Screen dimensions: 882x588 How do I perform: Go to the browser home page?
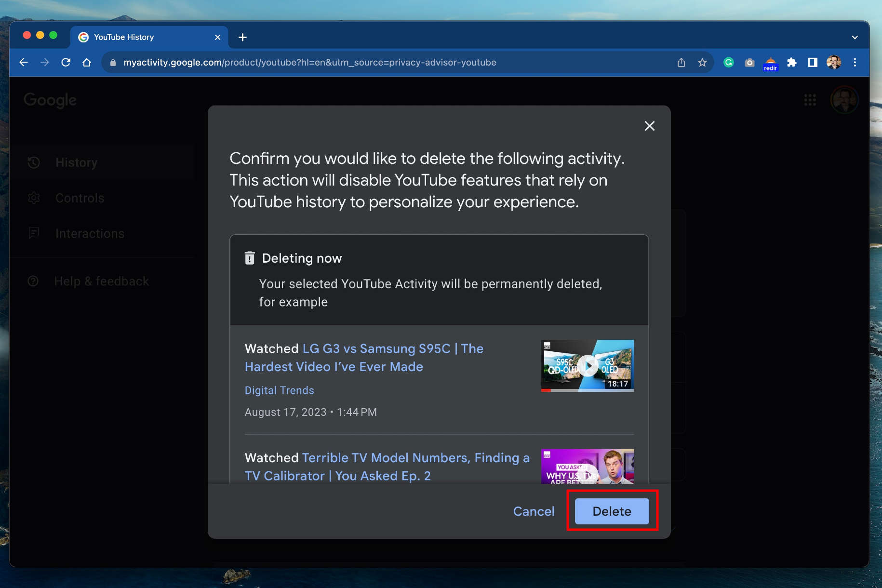tap(87, 62)
